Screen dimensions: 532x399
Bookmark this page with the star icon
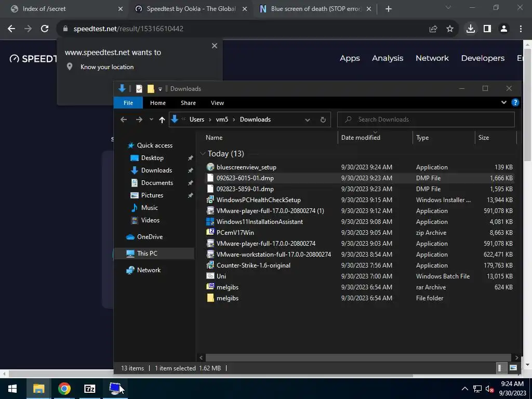449,29
